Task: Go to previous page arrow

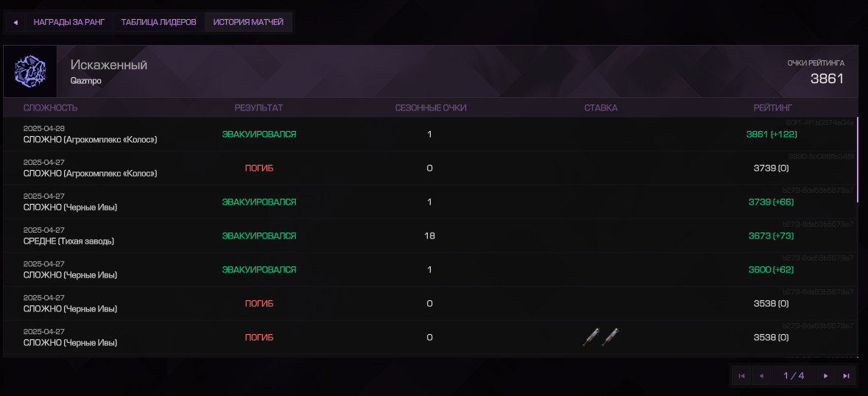Action: (761, 376)
